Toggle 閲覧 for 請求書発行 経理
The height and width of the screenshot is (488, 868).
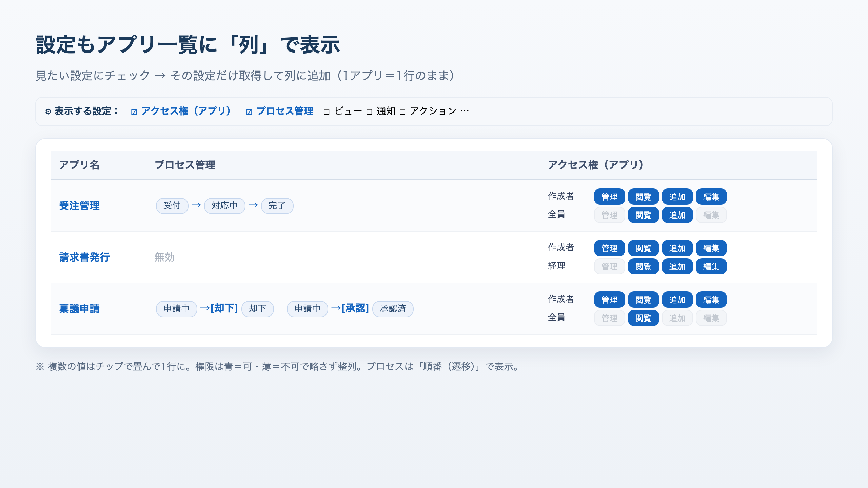point(643,266)
